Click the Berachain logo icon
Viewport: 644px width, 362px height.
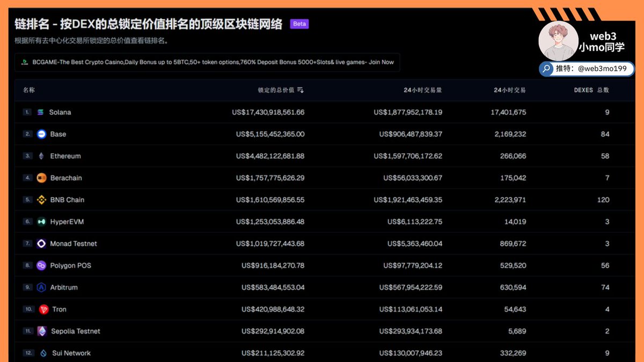[x=42, y=178]
